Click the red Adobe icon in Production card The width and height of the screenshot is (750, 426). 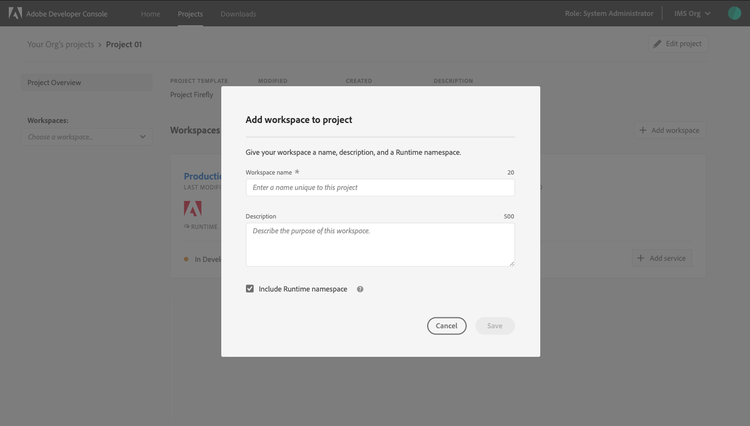(x=193, y=208)
